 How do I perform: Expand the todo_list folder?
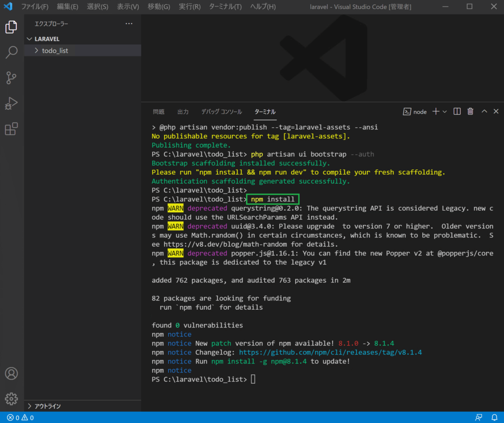pos(36,51)
